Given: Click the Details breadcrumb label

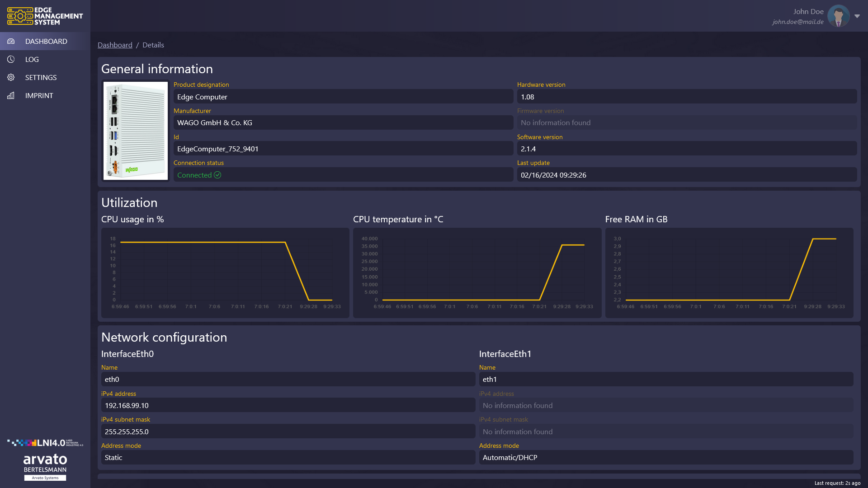Looking at the screenshot, I should pyautogui.click(x=153, y=45).
